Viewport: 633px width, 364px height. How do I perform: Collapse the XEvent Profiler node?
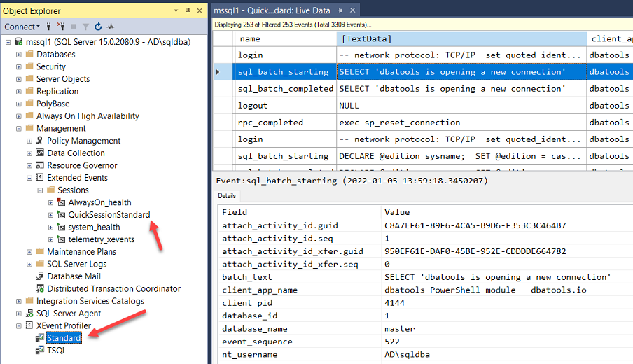tap(19, 326)
